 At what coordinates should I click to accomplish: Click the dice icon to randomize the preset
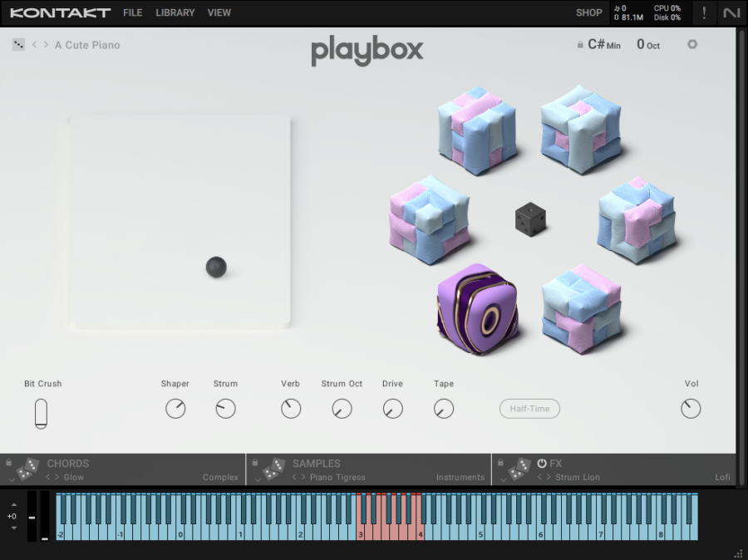[18, 44]
